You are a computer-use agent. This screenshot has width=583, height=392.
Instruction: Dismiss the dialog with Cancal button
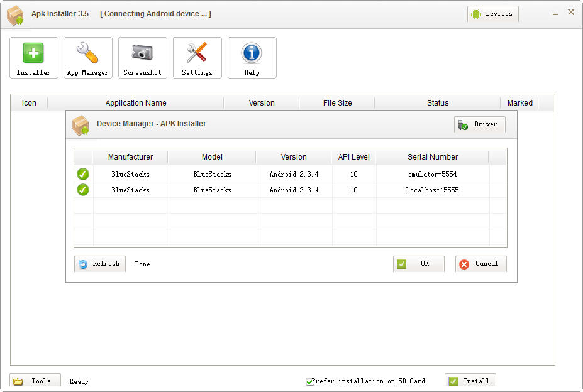pos(480,264)
